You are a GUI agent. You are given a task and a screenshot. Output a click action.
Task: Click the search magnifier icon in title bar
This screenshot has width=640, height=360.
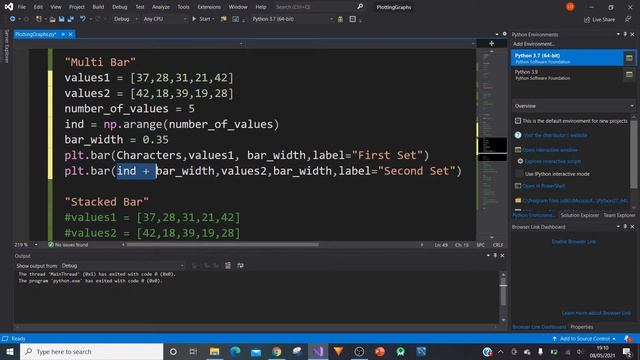pos(360,7)
